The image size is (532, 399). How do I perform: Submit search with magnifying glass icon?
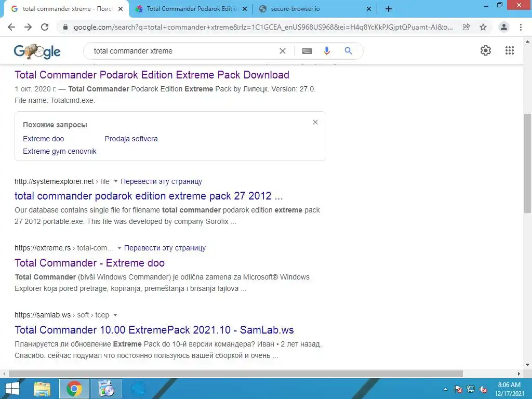click(348, 51)
